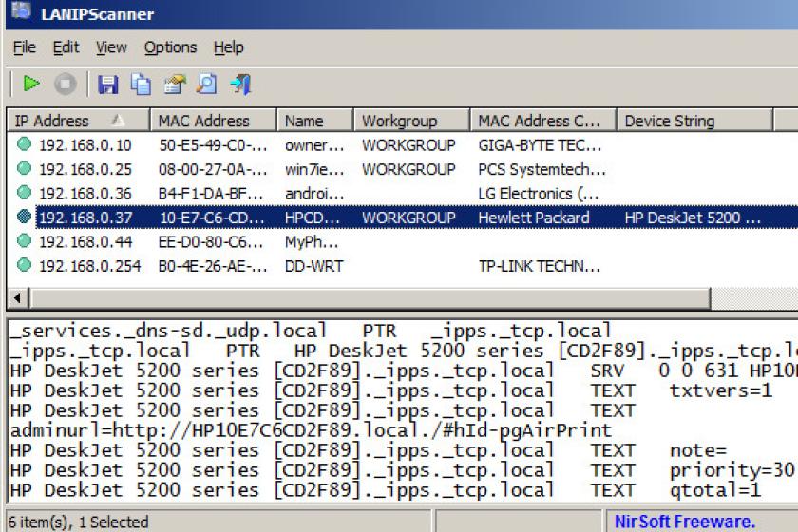Sort by MAC Address Company column header
Viewport: 798px width, 532px height.
click(x=543, y=121)
